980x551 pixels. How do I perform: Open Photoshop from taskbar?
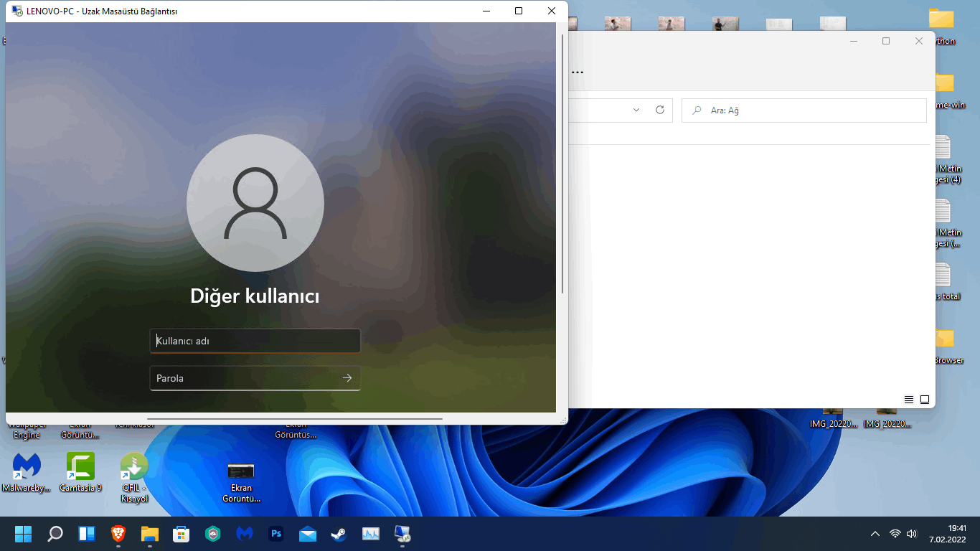[x=275, y=534]
